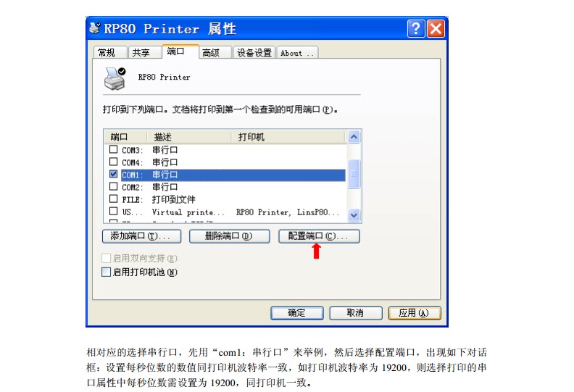Select the 端口 tab
574x392 pixels.
coord(180,51)
